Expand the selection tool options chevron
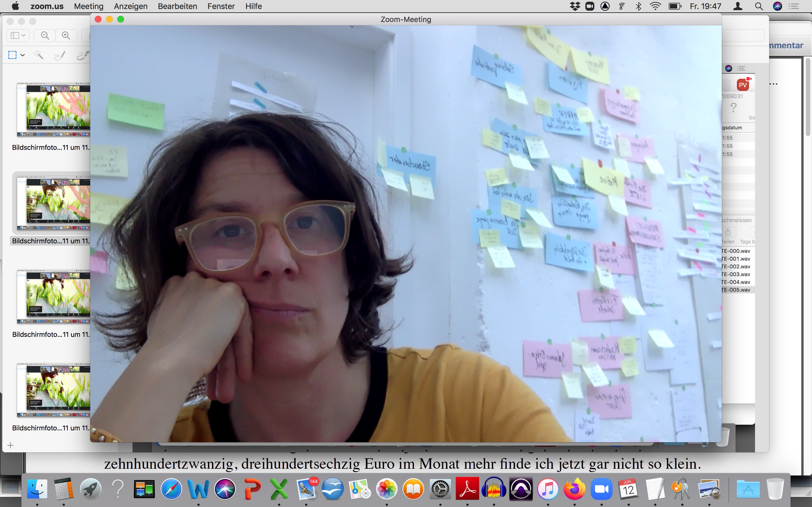Screen dimensions: 812x507 coord(23,55)
